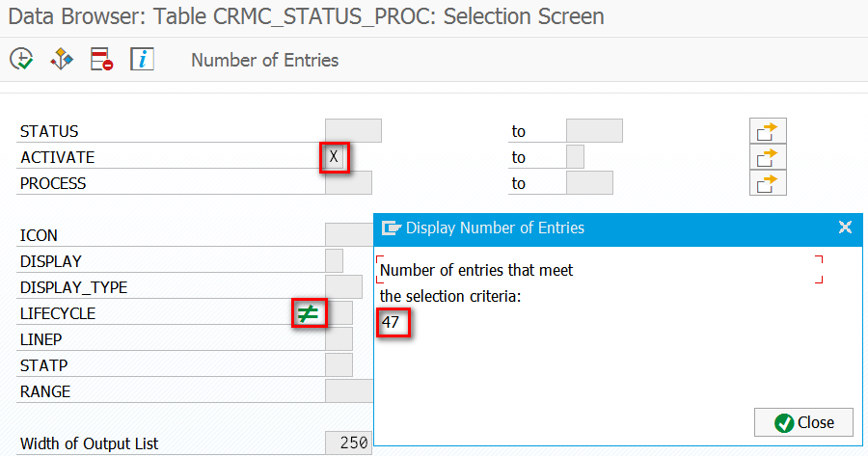The height and width of the screenshot is (456, 868).
Task: Click the PROCESS from-value input field
Action: click(x=349, y=182)
